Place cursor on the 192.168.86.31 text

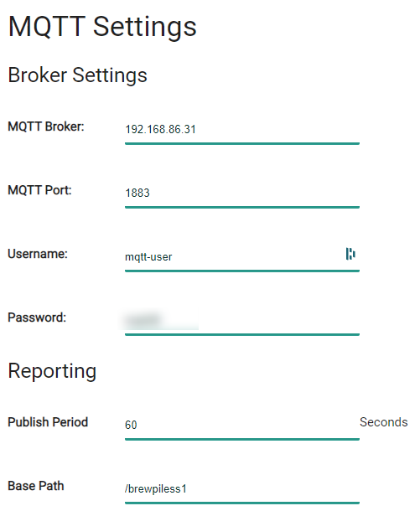(160, 129)
